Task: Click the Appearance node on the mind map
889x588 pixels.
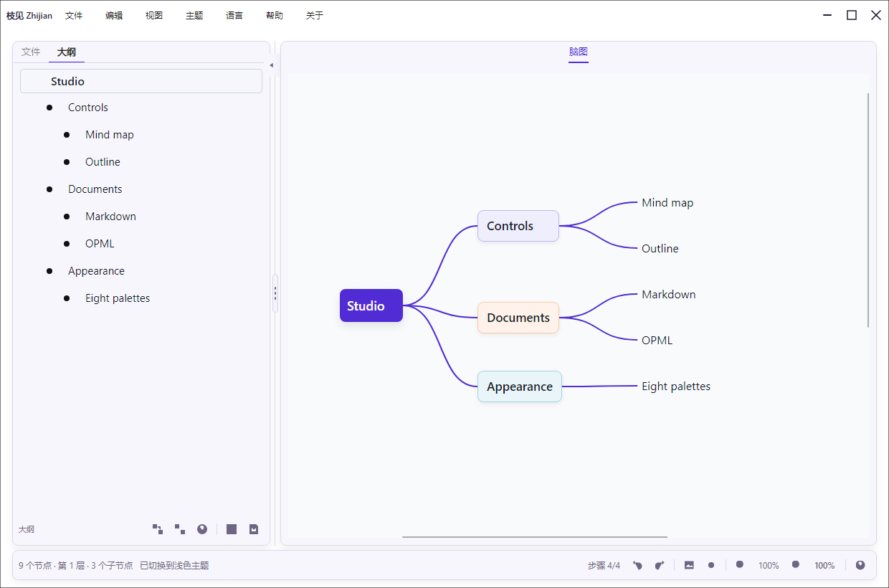Action: [x=520, y=387]
